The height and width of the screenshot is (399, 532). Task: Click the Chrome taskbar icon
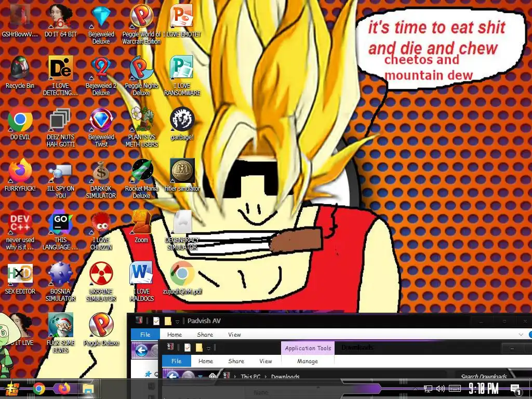38,389
